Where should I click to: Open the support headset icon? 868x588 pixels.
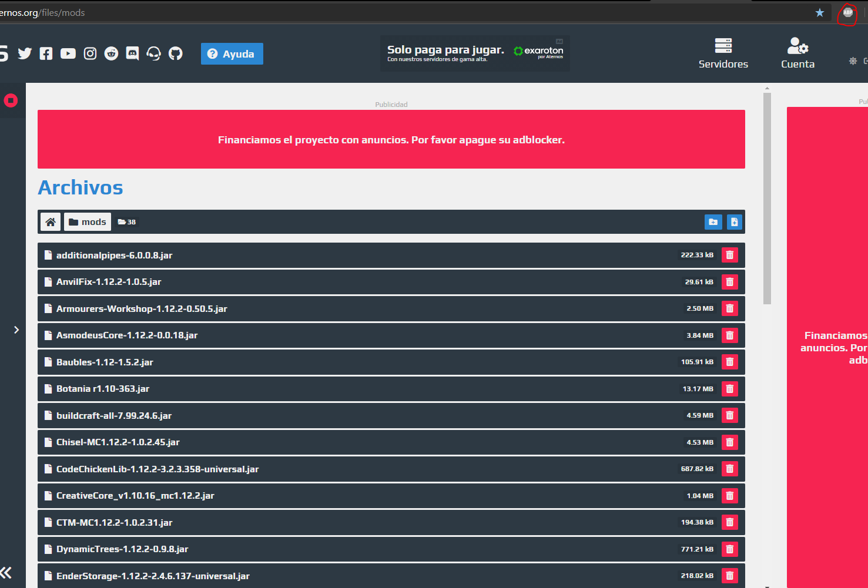click(x=154, y=53)
